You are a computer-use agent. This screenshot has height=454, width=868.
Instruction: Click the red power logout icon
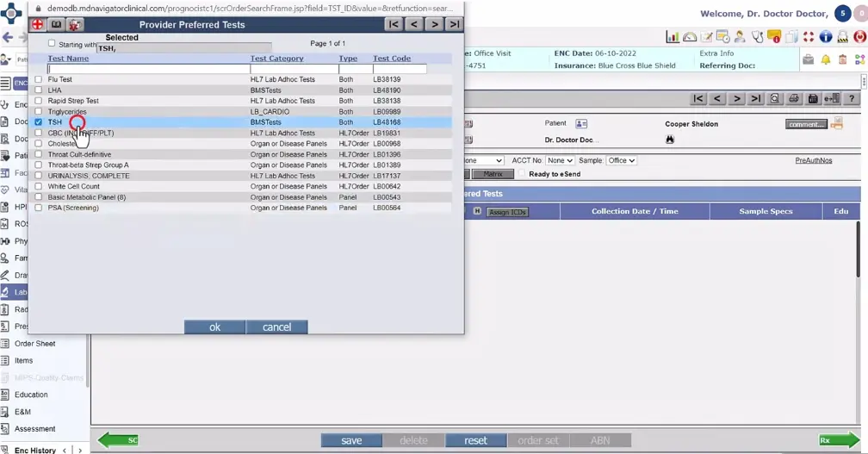(859, 37)
